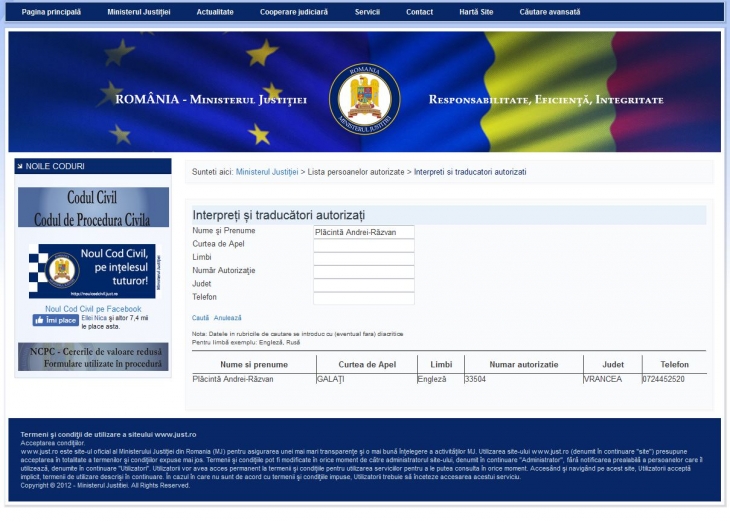Click the Caută search link
Viewport: 730px width, 522px height.
point(200,318)
